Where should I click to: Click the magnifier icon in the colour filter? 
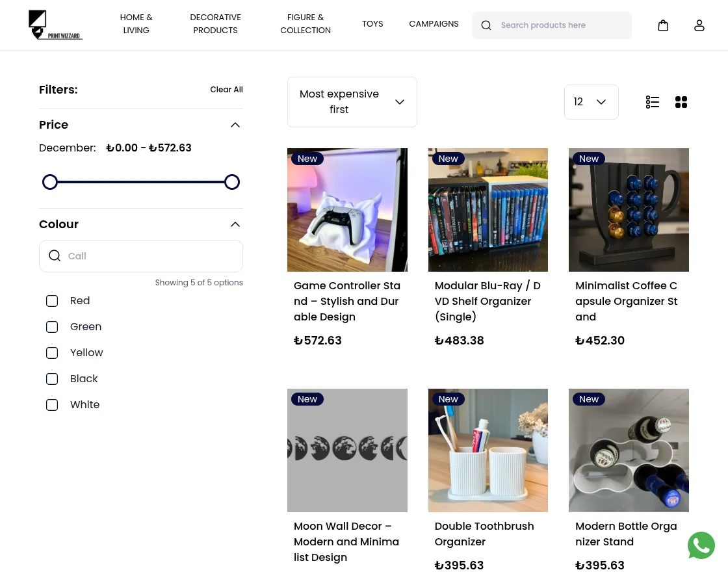pos(55,255)
